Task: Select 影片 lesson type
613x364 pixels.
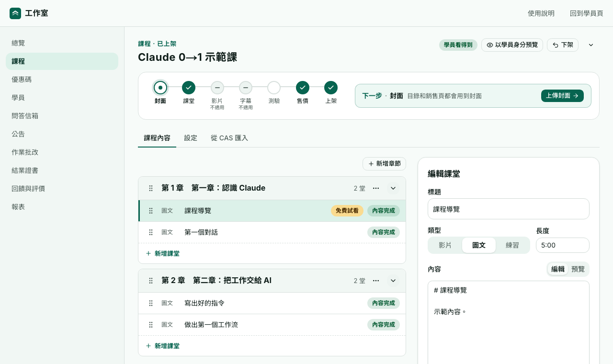Action: tap(445, 245)
